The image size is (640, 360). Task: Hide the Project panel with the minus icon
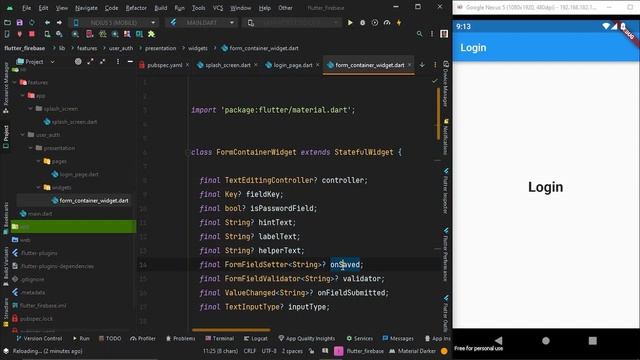(130, 62)
